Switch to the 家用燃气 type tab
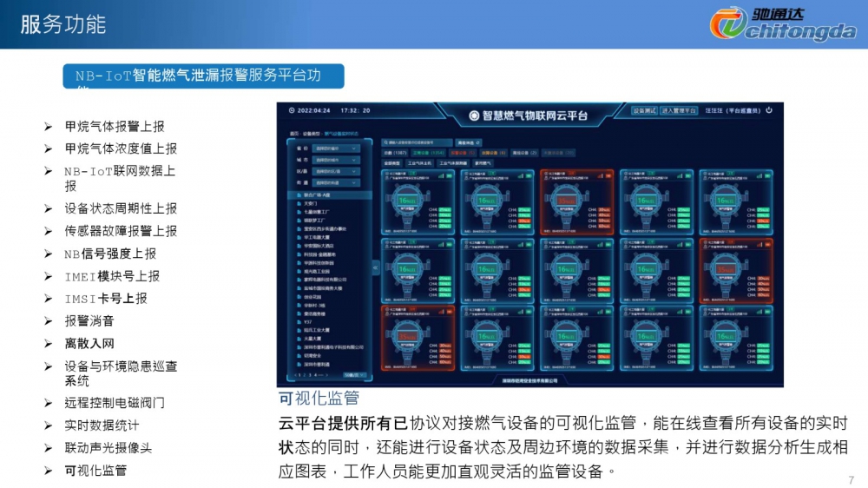Image resolution: width=868 pixels, height=488 pixels. point(483,163)
